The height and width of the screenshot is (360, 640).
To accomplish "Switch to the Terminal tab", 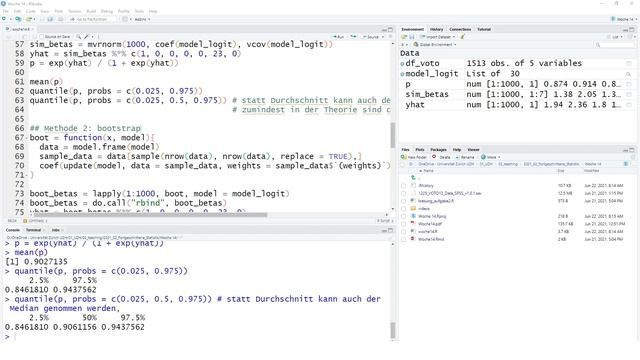I will [x=33, y=230].
